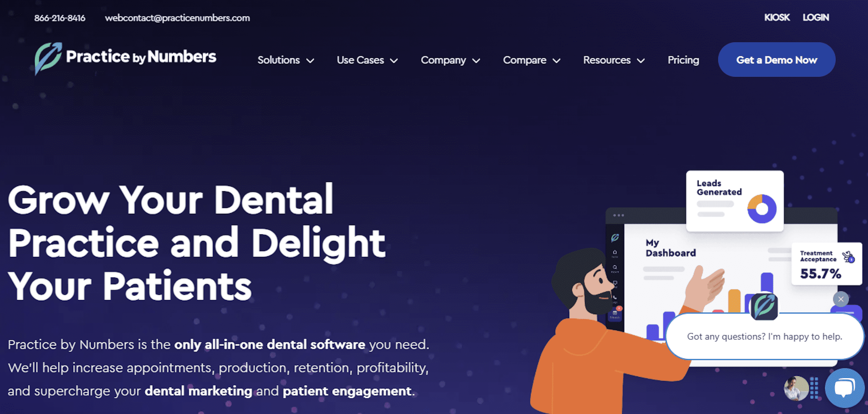Viewport: 868px width, 414px height.
Task: Open the chat bubble widget icon
Action: (844, 388)
